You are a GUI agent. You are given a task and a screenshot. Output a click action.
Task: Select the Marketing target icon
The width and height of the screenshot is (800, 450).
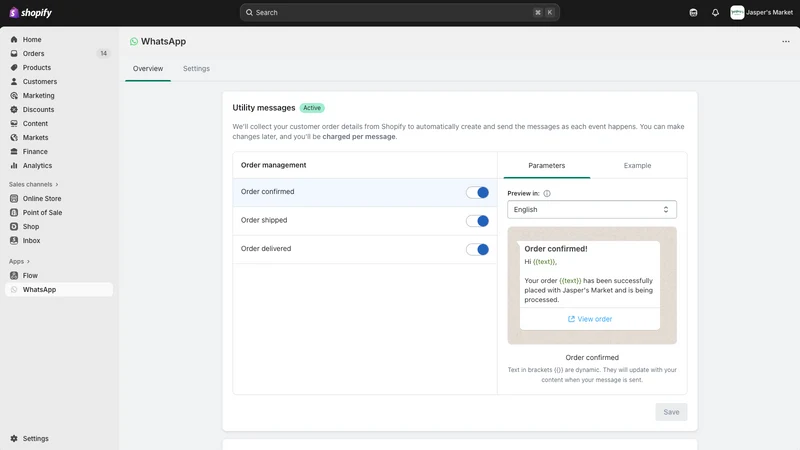14,95
